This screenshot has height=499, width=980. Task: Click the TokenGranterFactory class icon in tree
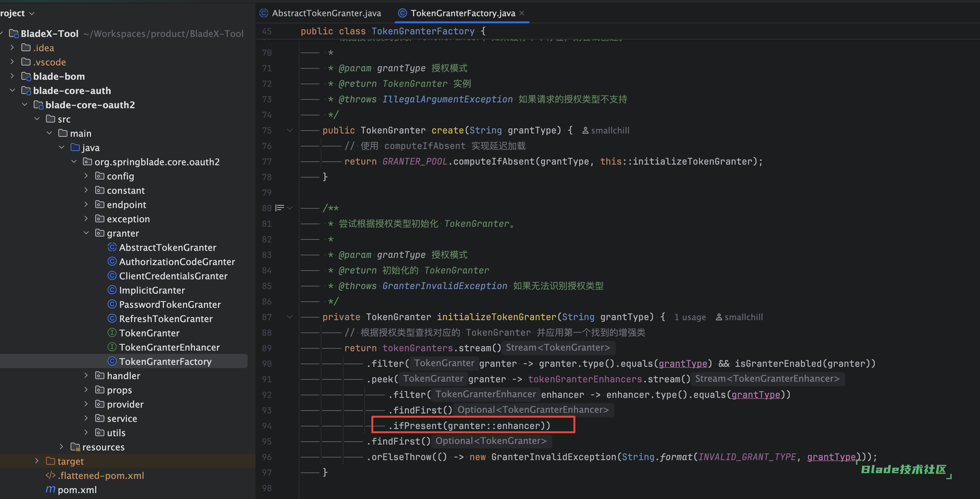coord(112,361)
